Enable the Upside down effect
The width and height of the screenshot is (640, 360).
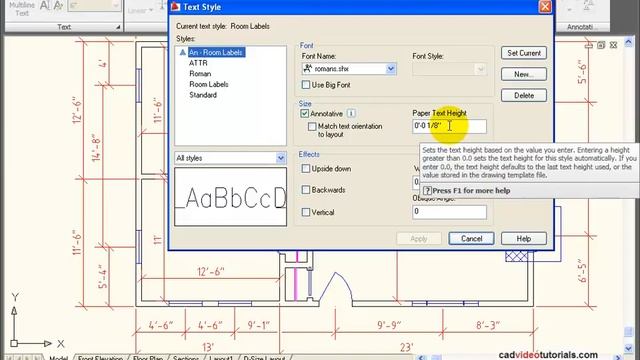(x=306, y=169)
